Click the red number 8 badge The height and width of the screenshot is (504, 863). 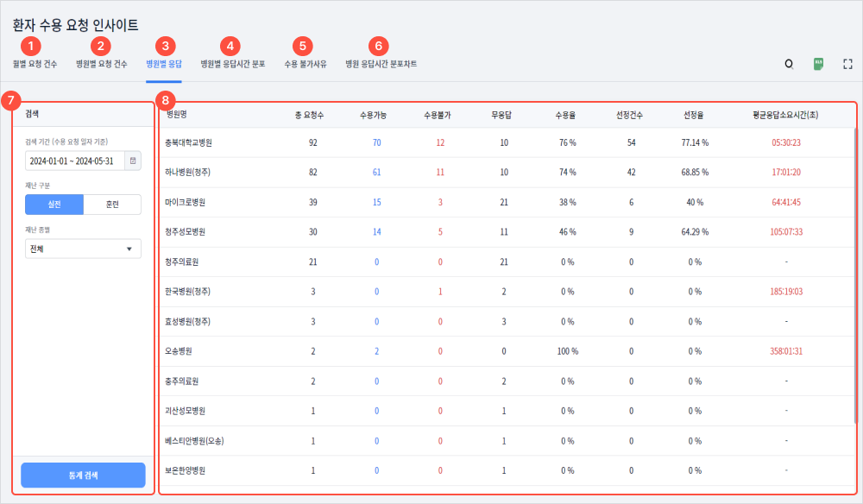167,99
